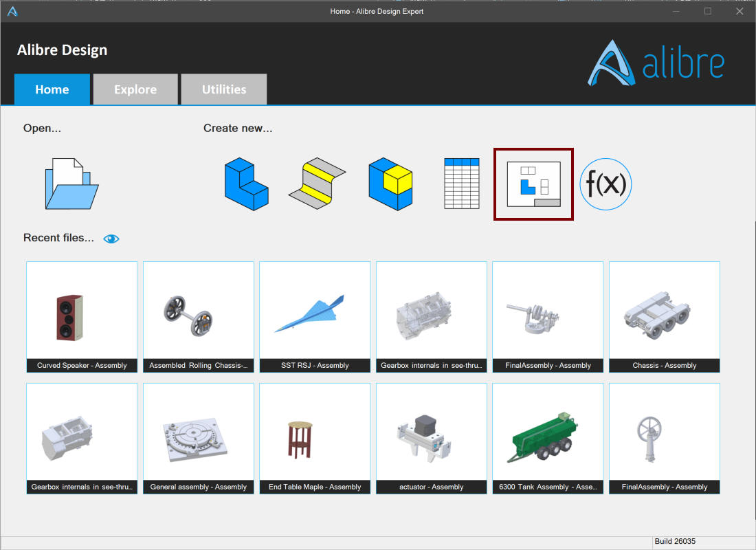Create a new sheet metal part
This screenshot has width=756, height=550.
[x=317, y=184]
